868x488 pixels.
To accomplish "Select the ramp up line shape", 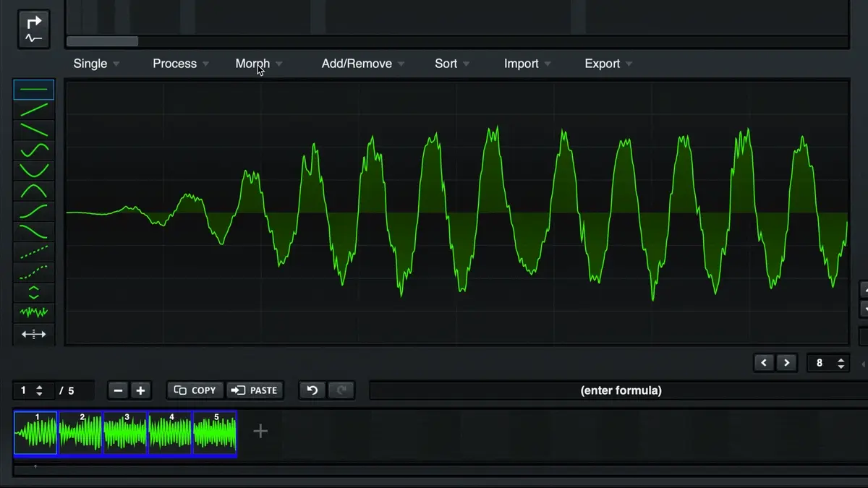I will click(34, 110).
